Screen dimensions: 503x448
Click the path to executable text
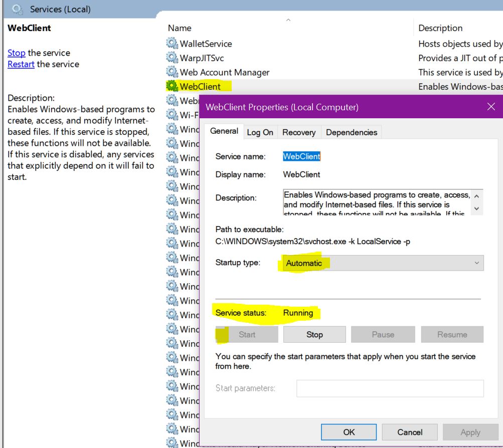coord(313,242)
